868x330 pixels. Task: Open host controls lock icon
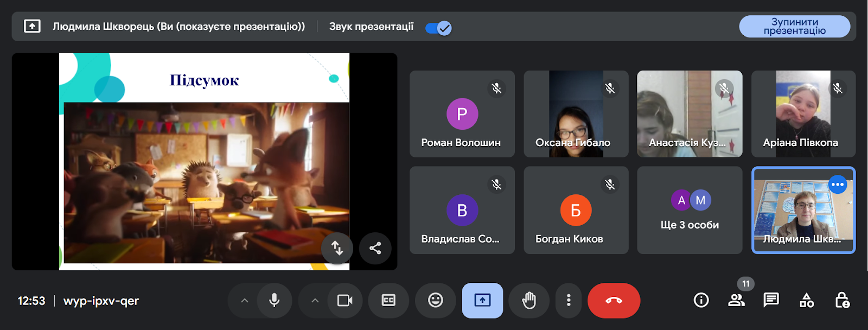pos(842,300)
